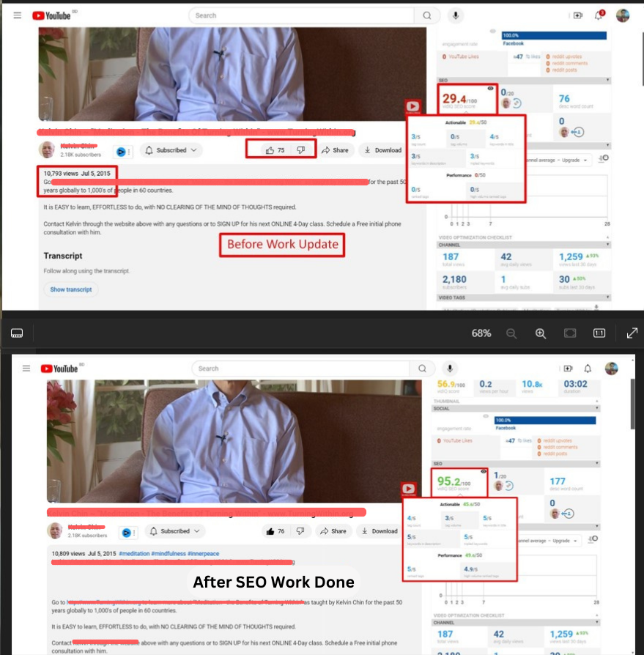Viewport: 644px width, 655px height.
Task: Click the #meditation hashtag link
Action: [x=135, y=553]
